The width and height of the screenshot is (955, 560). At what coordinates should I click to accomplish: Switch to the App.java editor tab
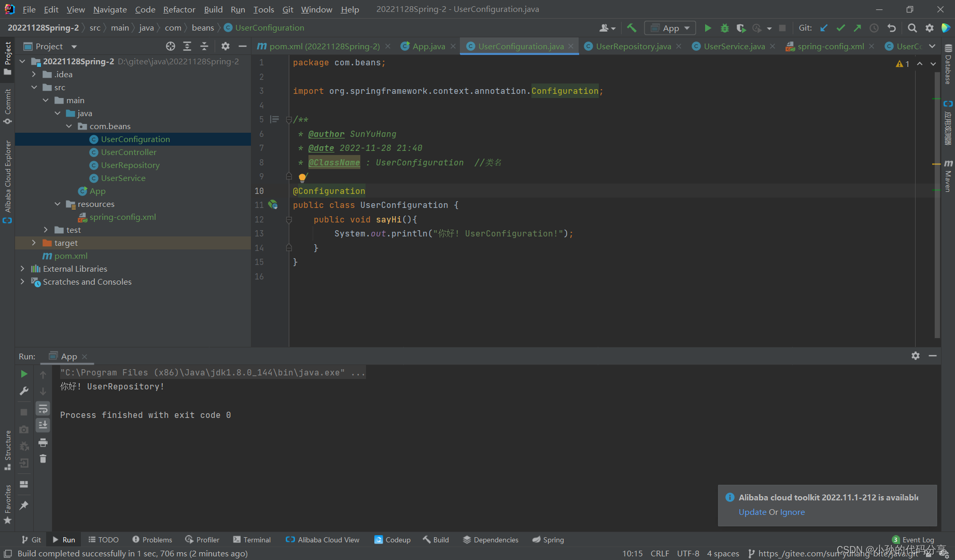coord(428,46)
